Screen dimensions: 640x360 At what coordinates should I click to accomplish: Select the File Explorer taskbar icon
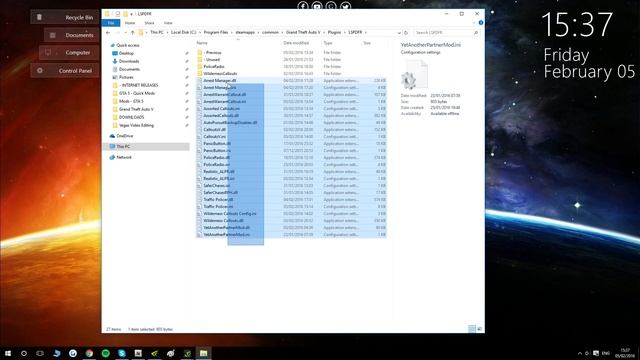pyautogui.click(x=203, y=353)
